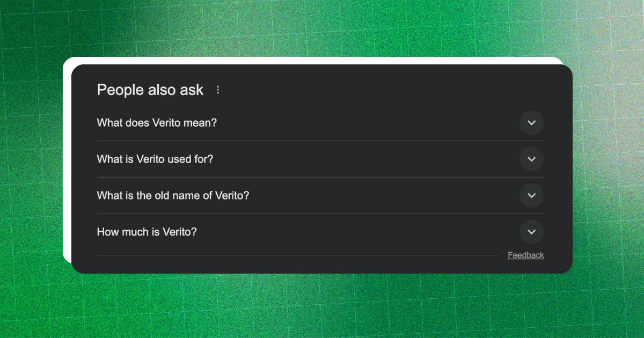
Task: Expand the 'How much is Verito?' chevron
Action: [531, 232]
